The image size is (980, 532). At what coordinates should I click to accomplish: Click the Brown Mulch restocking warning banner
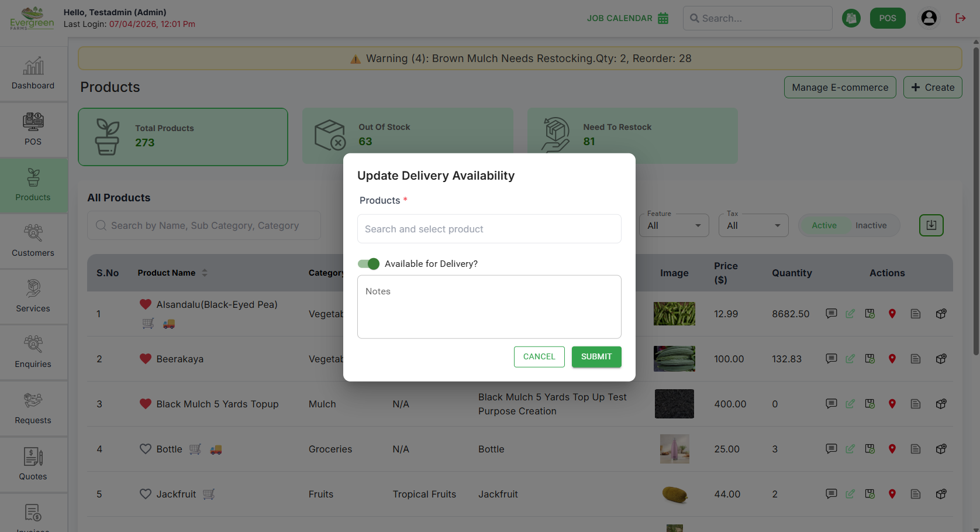point(520,59)
